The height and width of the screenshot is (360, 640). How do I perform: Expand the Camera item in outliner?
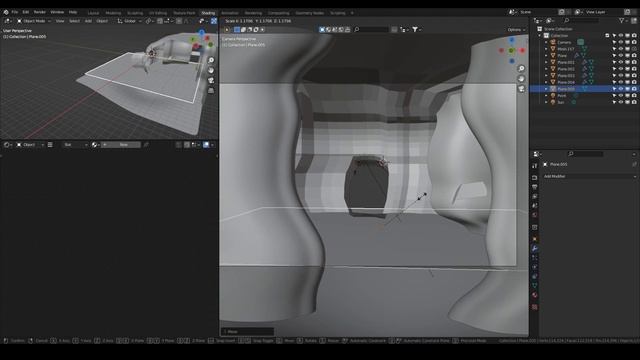coord(547,42)
